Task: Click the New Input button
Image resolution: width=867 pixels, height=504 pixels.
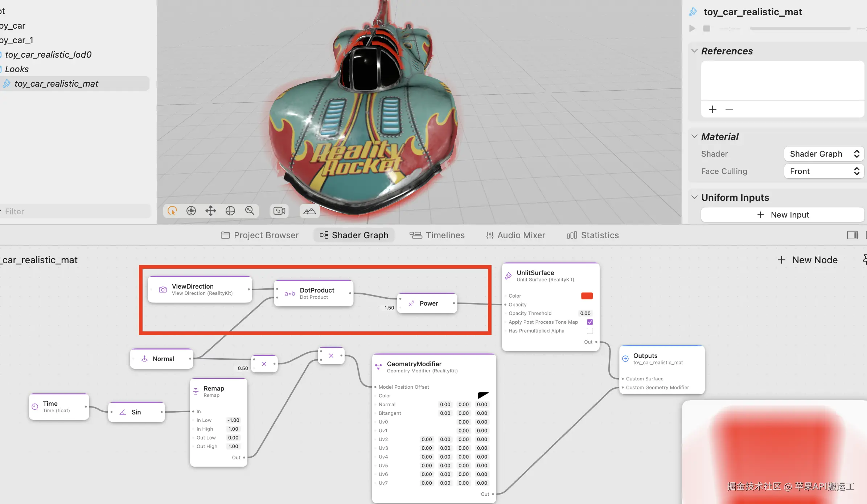Action: coord(783,215)
